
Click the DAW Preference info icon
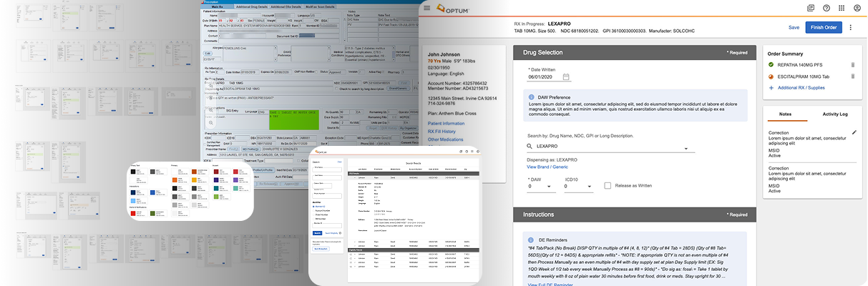[x=531, y=97]
